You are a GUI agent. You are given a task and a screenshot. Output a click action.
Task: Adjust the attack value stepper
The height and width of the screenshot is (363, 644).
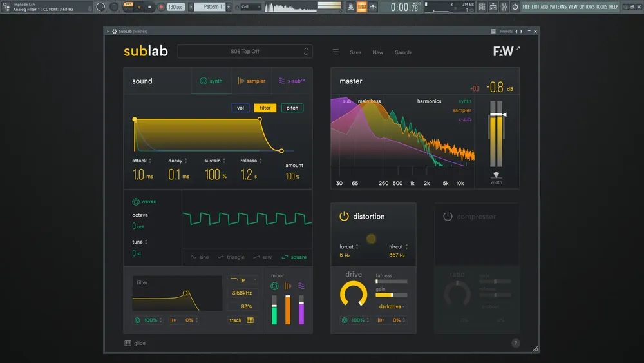tap(150, 161)
